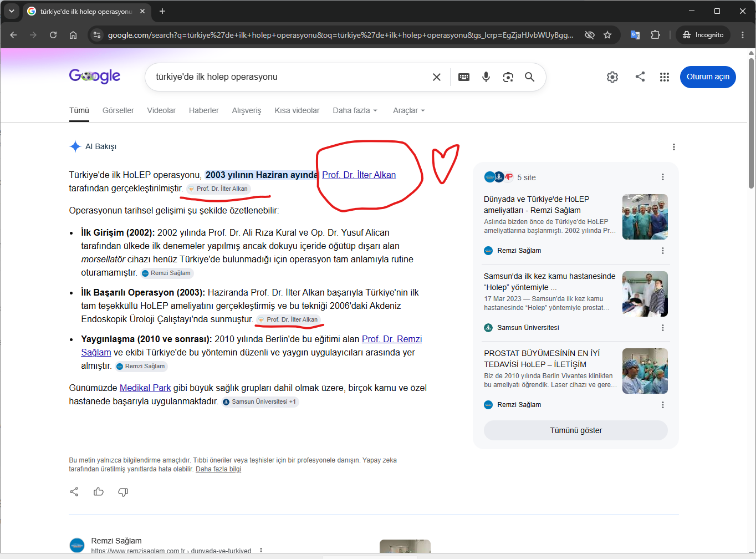Share the AI overview answer
The height and width of the screenshot is (559, 756).
pos(74,492)
